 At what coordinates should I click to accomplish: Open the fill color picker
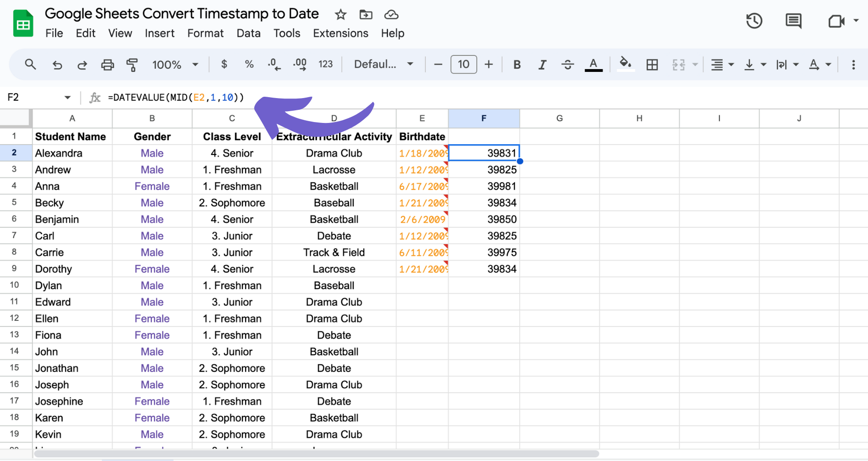(625, 64)
